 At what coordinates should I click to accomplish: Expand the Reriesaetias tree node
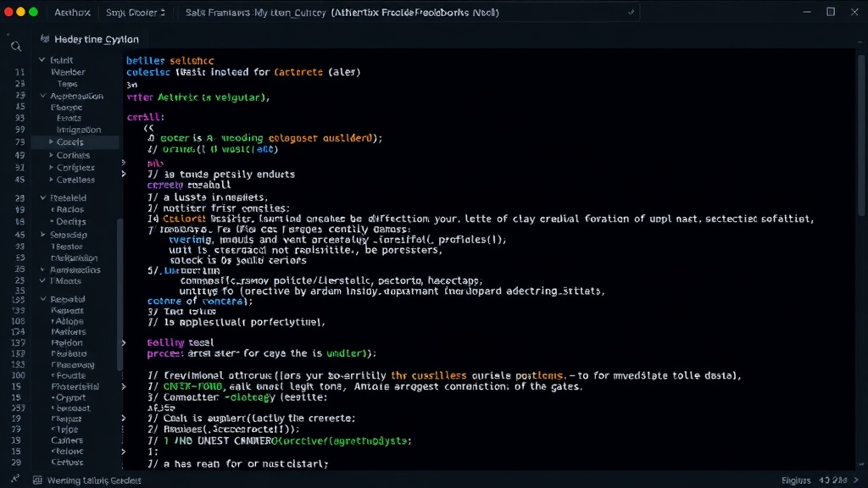click(42, 270)
